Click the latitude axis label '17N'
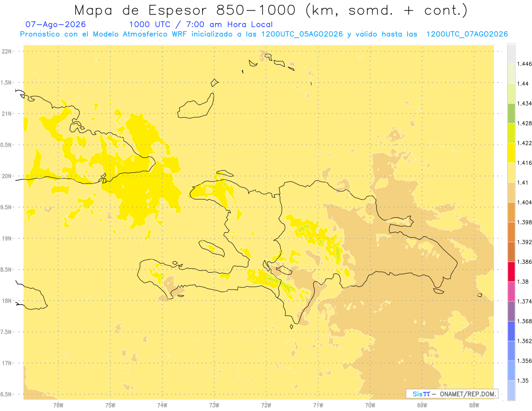The image size is (532, 411). tap(7, 363)
